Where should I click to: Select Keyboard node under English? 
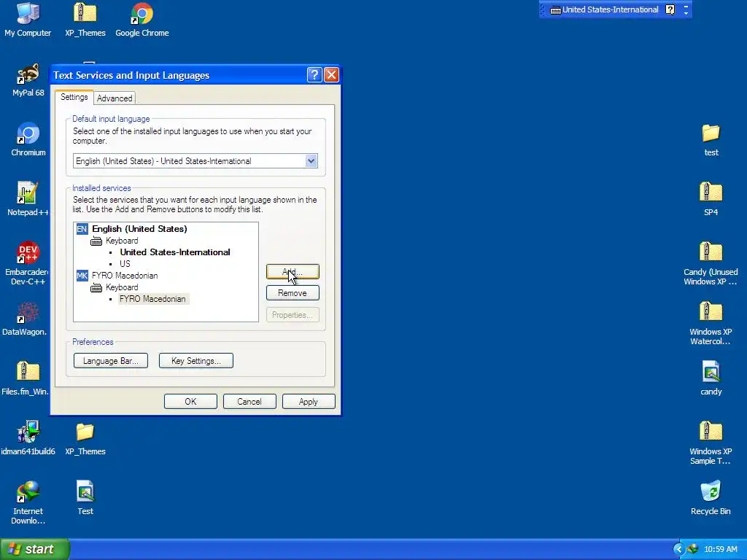[122, 241]
